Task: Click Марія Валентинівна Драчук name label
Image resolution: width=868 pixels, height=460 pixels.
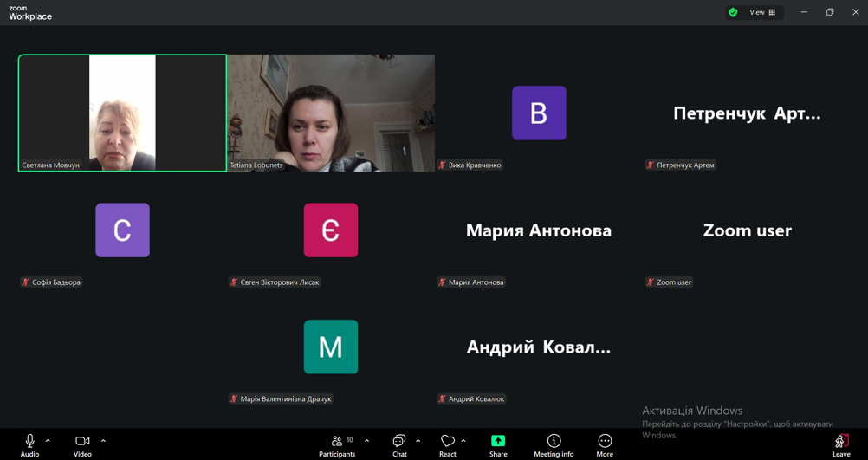Action: click(286, 399)
